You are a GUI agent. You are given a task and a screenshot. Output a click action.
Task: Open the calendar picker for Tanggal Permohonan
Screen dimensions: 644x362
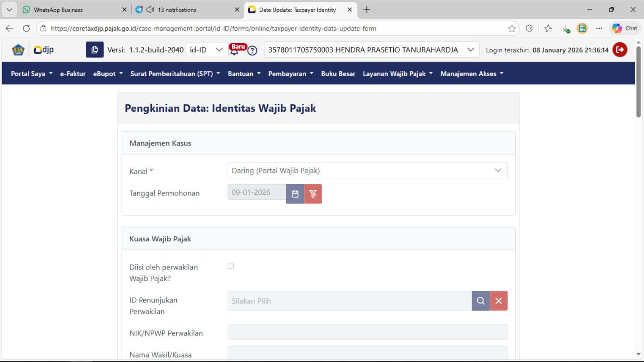coord(295,194)
